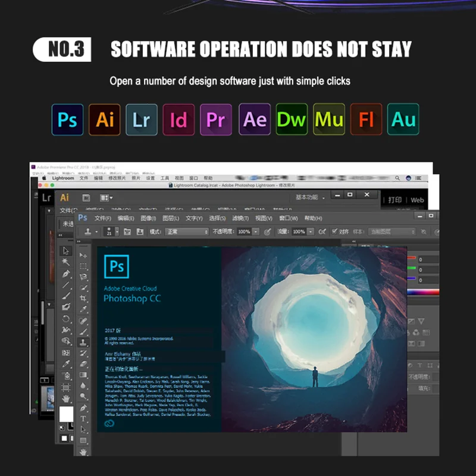Click the Au Audition app icon
Viewport: 476px width, 476px height.
[403, 119]
